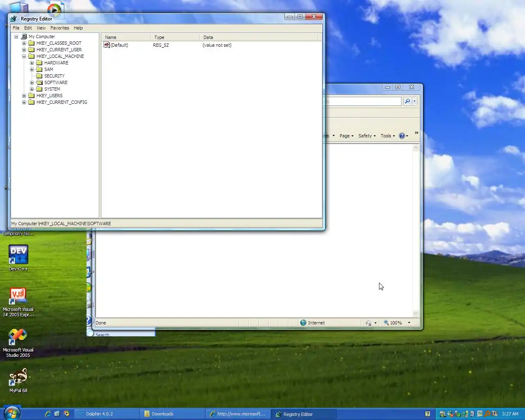Switch to Downloads taskbar button
The image size is (525, 420).
172,414
